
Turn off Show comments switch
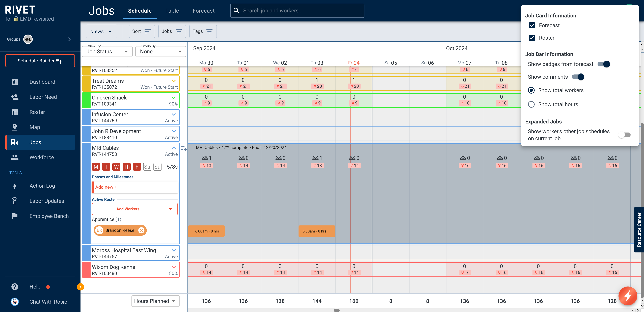click(x=578, y=77)
